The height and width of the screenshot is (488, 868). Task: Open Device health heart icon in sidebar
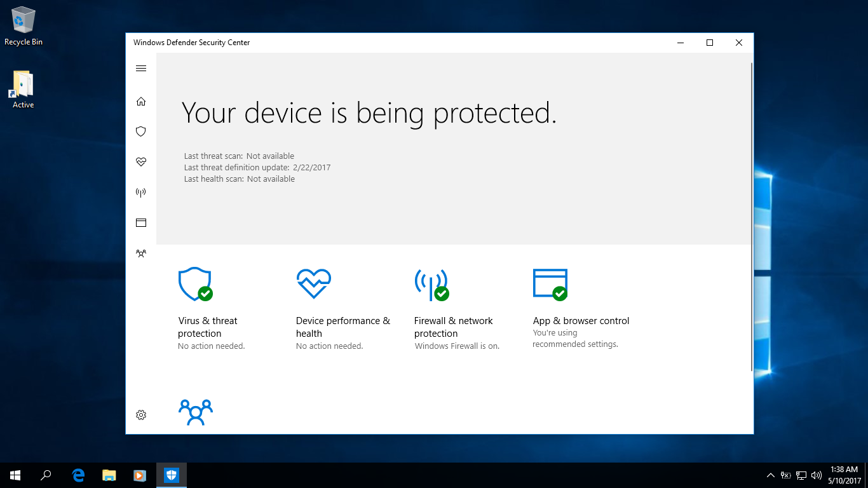[141, 162]
